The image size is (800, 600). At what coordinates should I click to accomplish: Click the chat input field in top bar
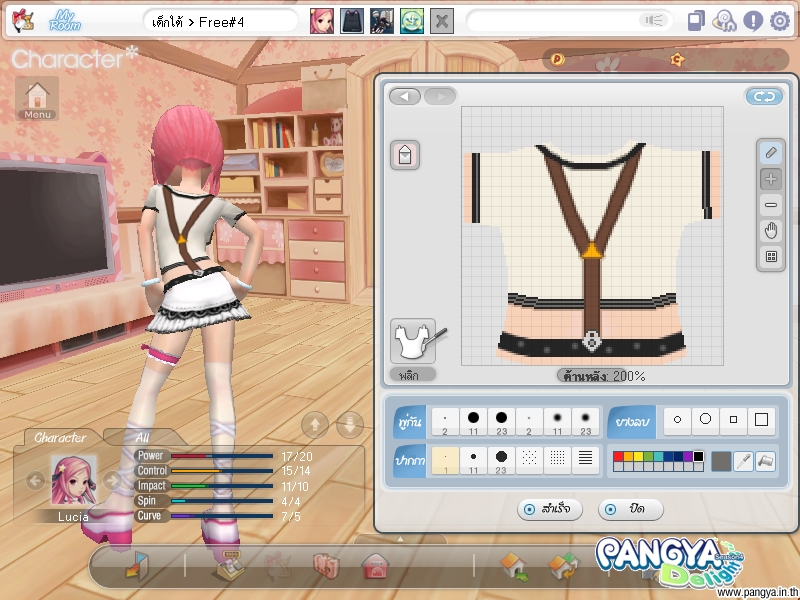pyautogui.click(x=568, y=21)
